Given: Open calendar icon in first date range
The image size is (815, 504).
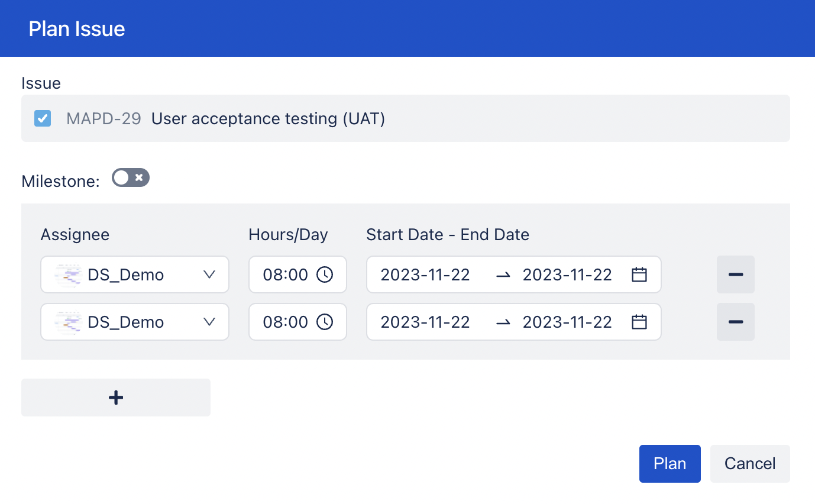Looking at the screenshot, I should click(x=639, y=274).
